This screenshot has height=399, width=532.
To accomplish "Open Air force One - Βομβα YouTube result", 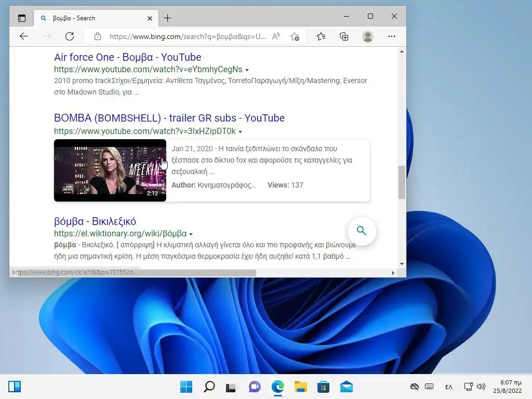I will 128,57.
